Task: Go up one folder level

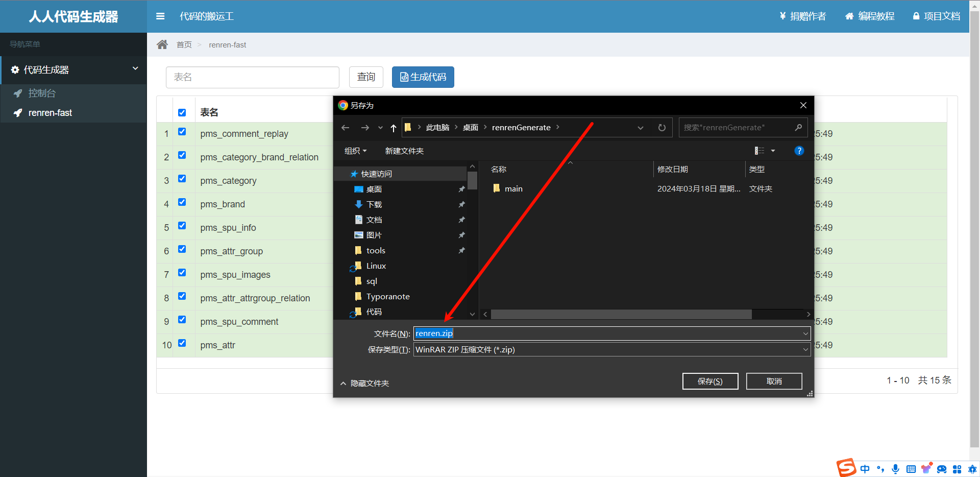Action: click(394, 128)
